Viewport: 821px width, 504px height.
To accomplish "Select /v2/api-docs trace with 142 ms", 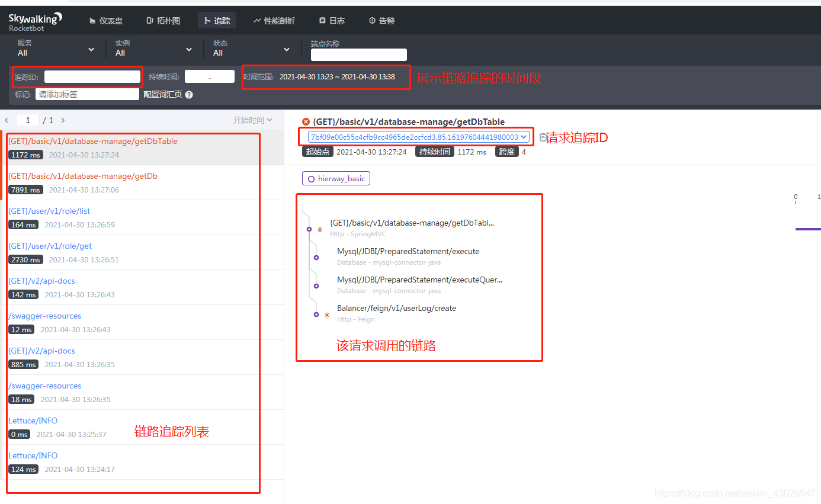I will click(x=142, y=287).
